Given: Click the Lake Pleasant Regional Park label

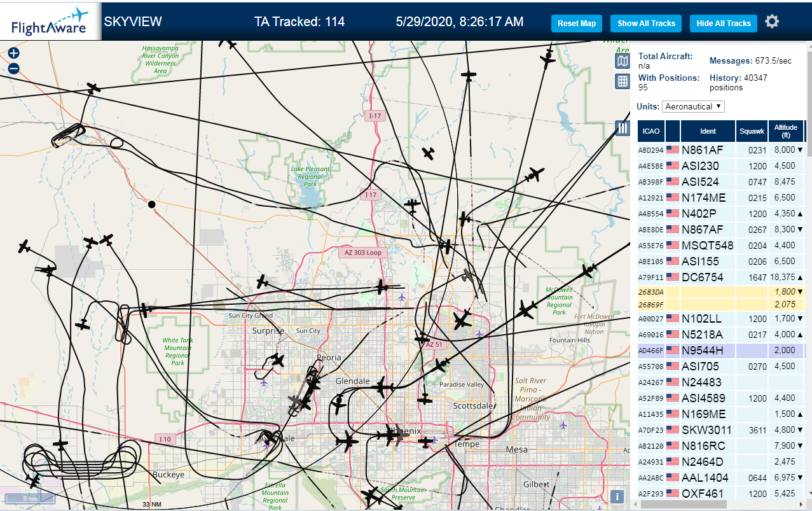Looking at the screenshot, I should 311,176.
